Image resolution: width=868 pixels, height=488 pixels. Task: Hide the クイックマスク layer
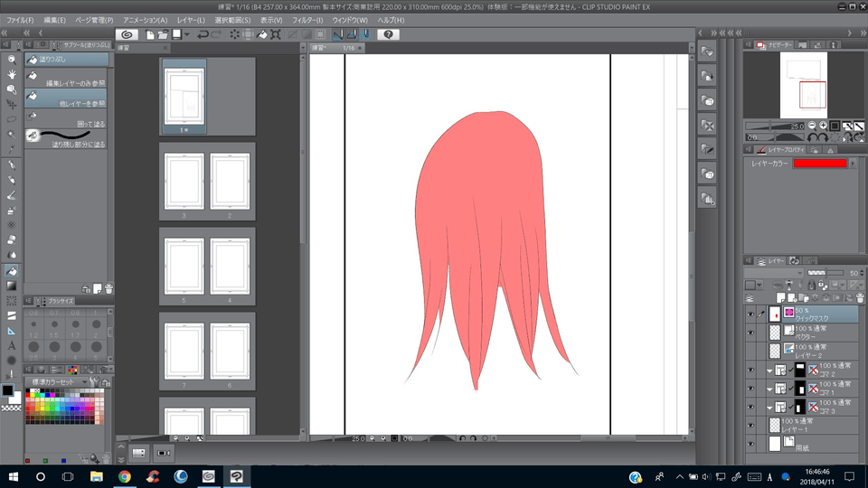[750, 314]
